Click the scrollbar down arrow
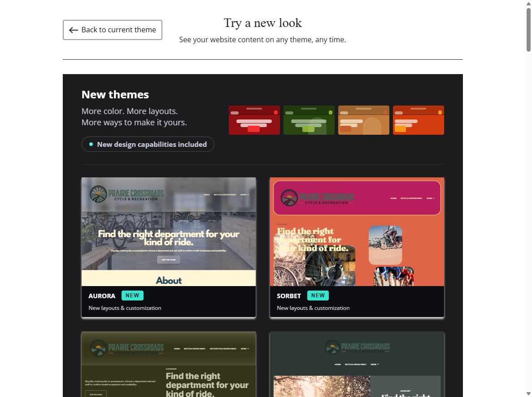 [528, 393]
